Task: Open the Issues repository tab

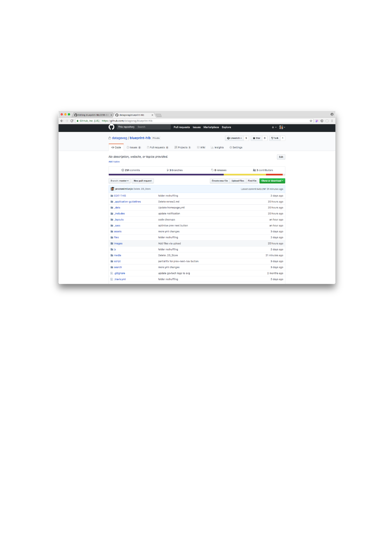Action: 134,147
